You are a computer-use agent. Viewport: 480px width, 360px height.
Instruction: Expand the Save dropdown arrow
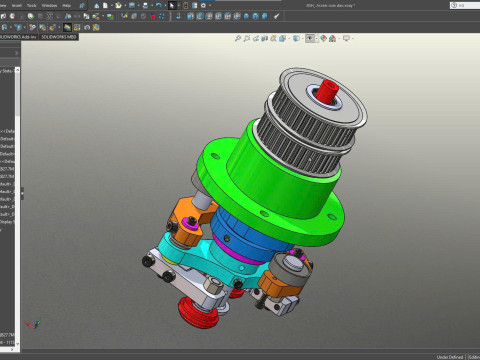(138, 6)
